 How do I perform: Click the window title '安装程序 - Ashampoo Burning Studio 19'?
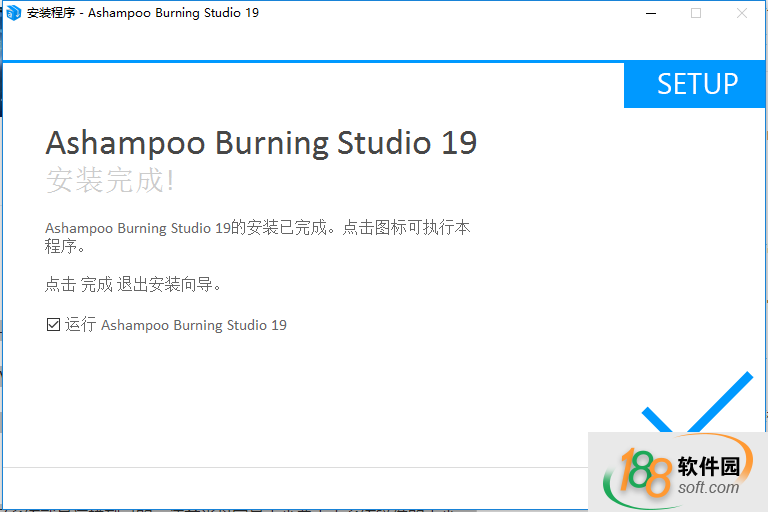point(142,13)
